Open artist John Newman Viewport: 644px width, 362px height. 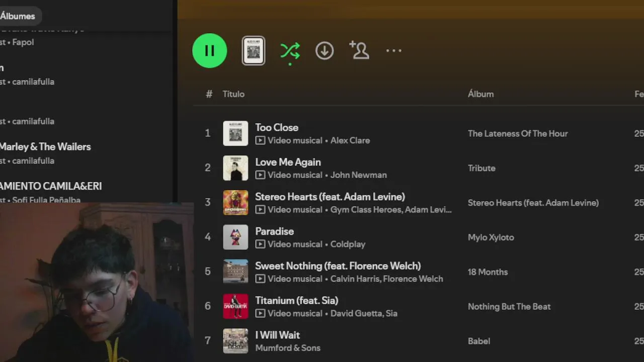[x=359, y=175]
